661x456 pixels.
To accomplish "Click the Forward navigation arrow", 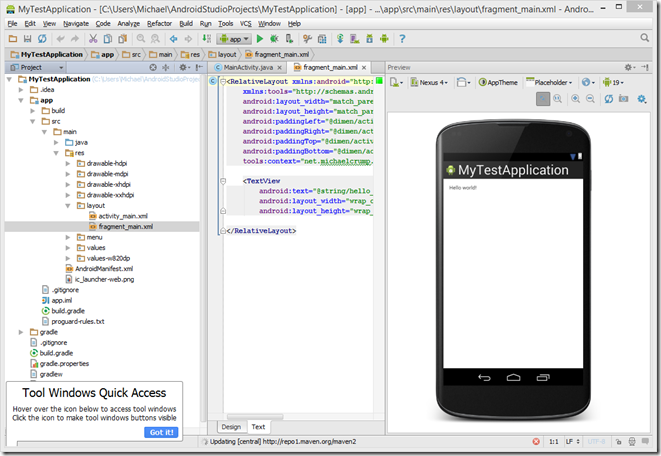I will [188, 39].
